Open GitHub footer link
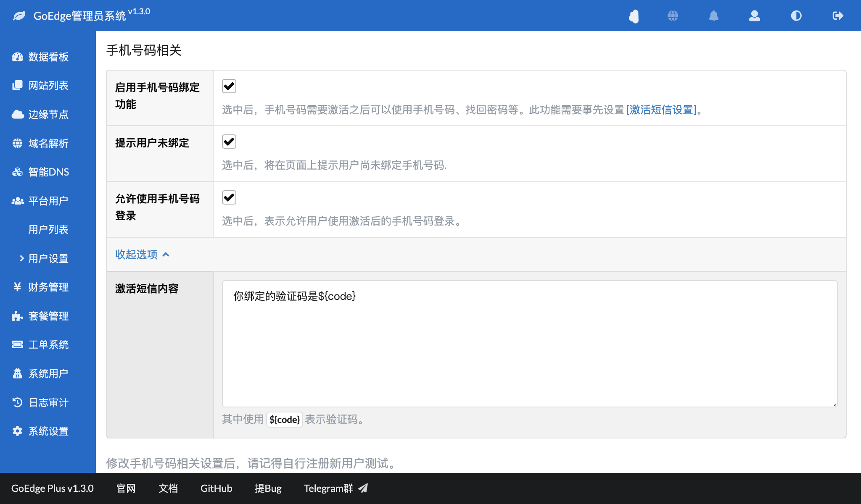 point(216,488)
